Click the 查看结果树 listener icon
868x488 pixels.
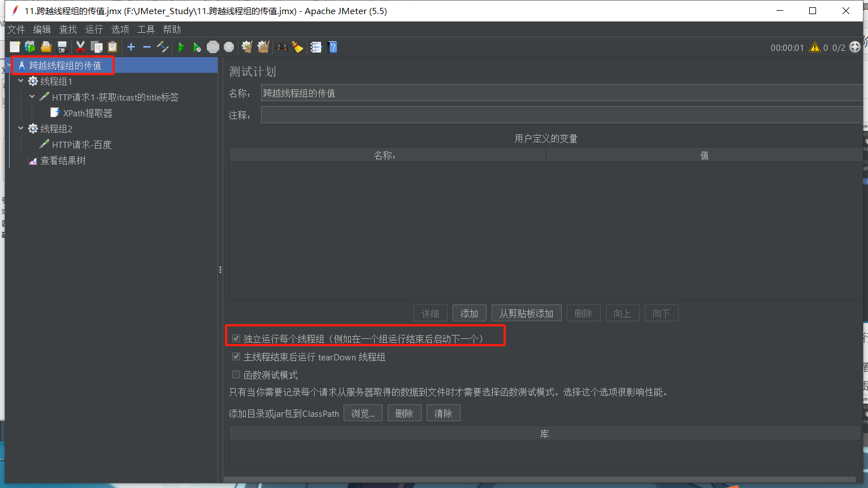(33, 161)
